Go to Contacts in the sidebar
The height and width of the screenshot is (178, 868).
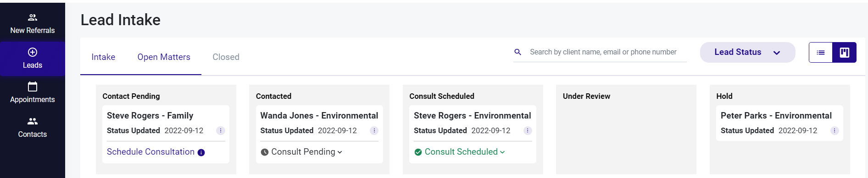pos(32,127)
